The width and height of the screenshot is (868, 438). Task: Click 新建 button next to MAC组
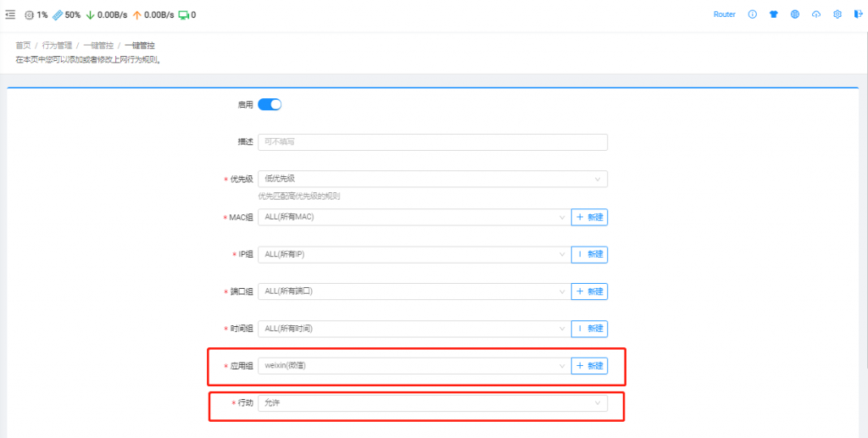coord(590,218)
